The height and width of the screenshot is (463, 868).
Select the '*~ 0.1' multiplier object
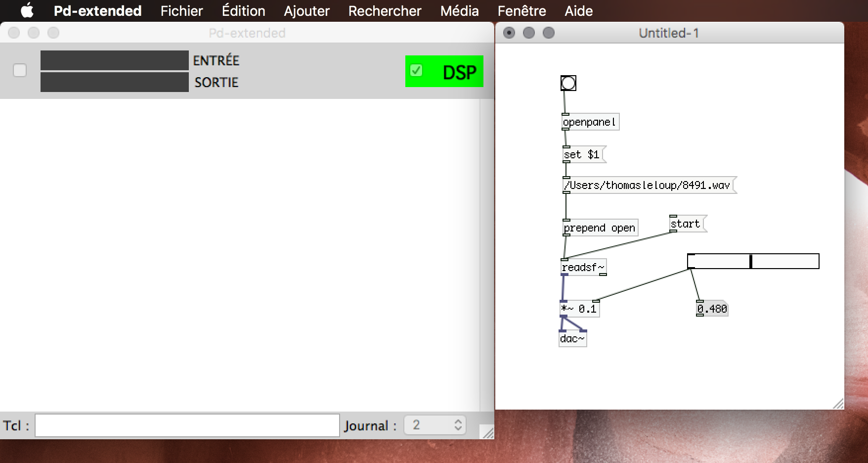click(x=579, y=309)
